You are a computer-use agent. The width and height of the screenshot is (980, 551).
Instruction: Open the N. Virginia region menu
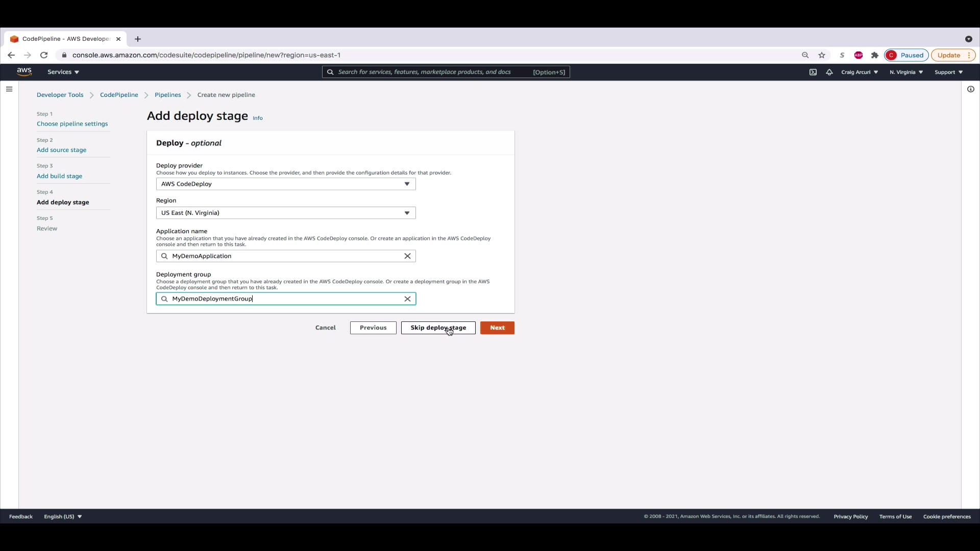click(x=906, y=72)
